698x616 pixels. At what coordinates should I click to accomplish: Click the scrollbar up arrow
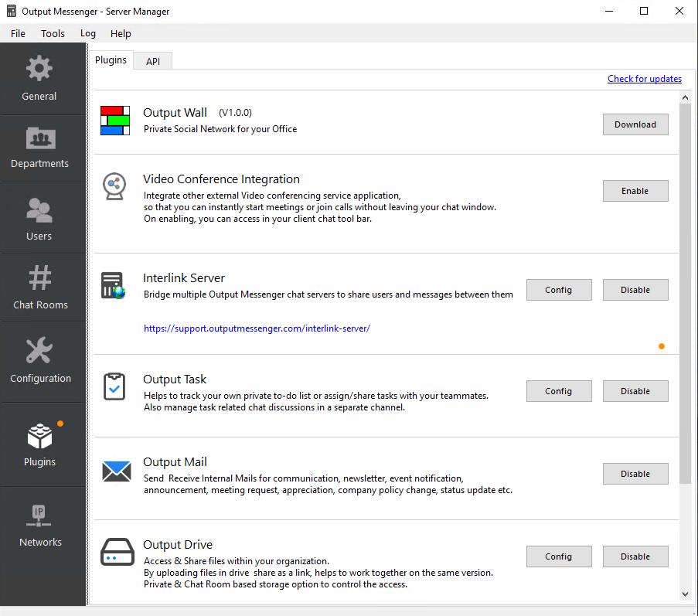[685, 97]
